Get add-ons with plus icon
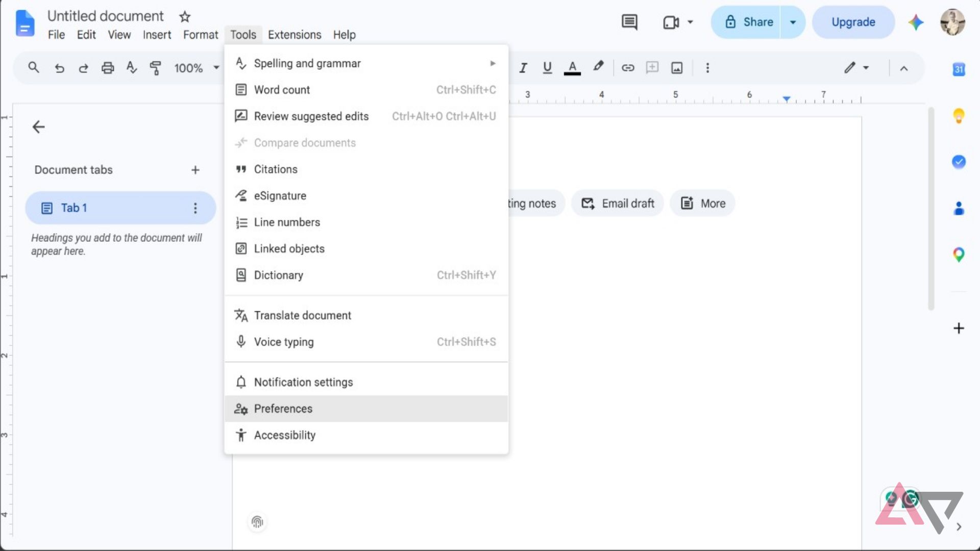 coord(959,328)
